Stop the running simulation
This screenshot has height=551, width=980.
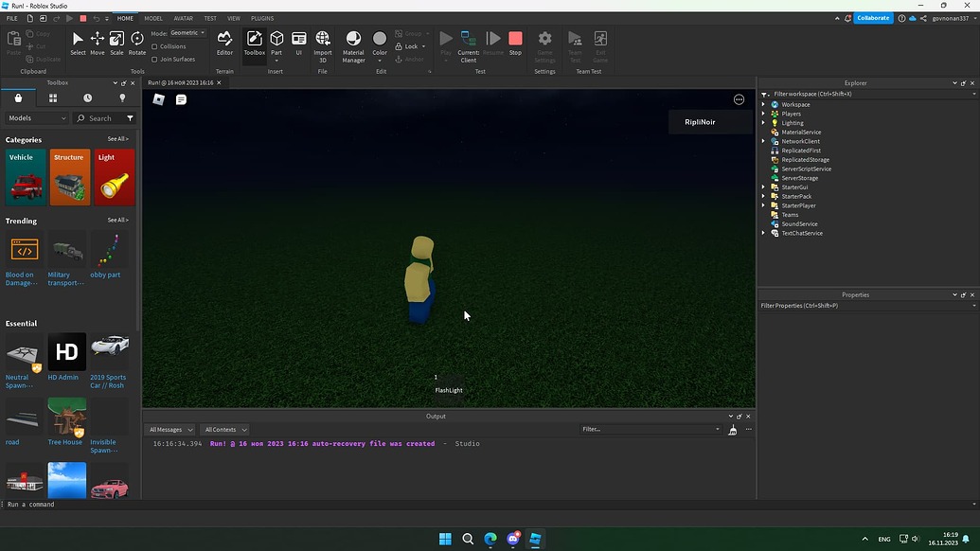(x=515, y=40)
